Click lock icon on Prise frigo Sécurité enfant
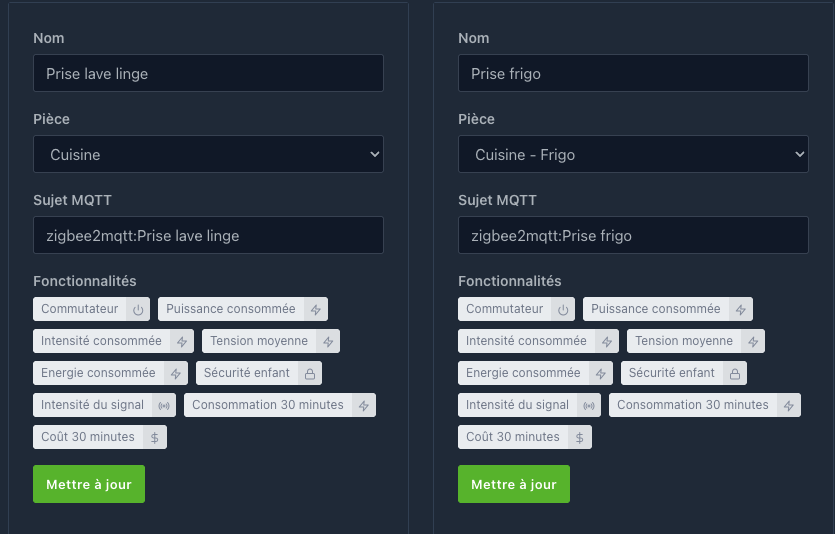The width and height of the screenshot is (835, 534). click(x=735, y=374)
